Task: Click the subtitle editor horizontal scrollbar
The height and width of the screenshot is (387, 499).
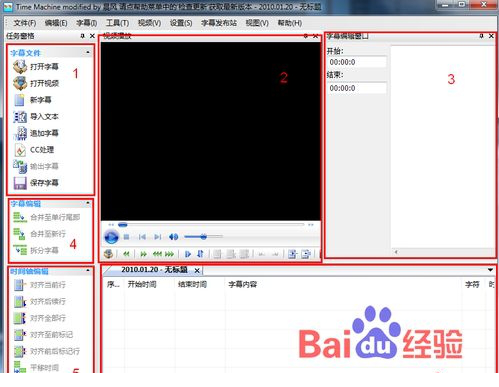Action: click(x=442, y=252)
